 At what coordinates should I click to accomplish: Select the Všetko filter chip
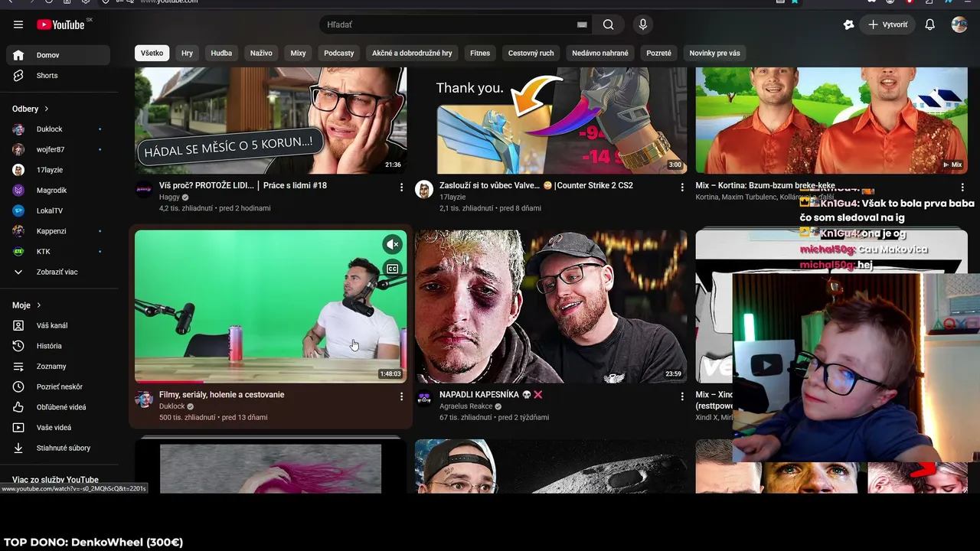click(152, 53)
